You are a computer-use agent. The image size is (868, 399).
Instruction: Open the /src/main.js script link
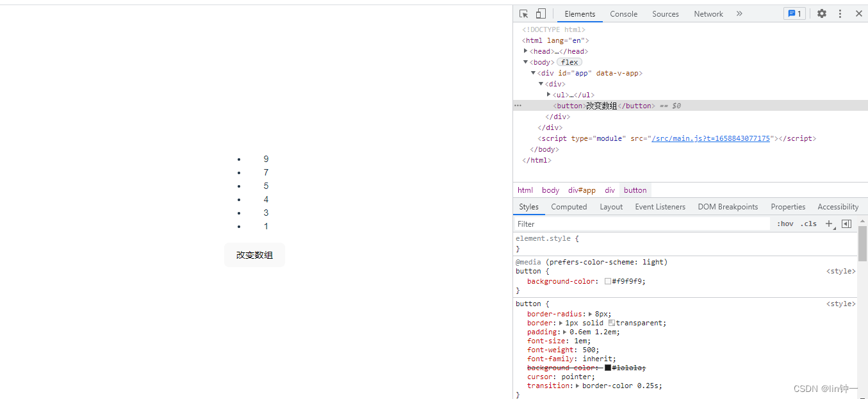710,138
